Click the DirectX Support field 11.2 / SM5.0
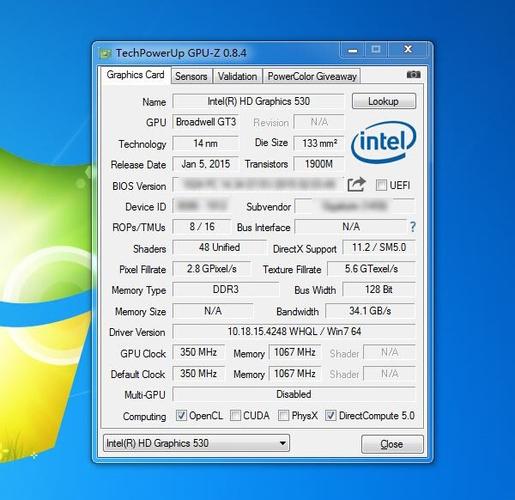The height and width of the screenshot is (500, 515). 379,247
